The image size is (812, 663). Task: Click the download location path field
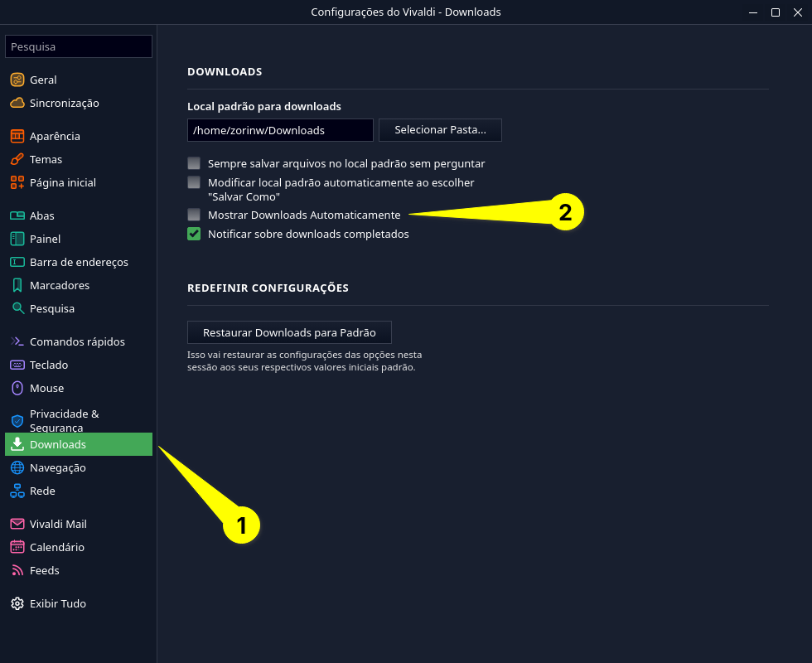coord(280,130)
